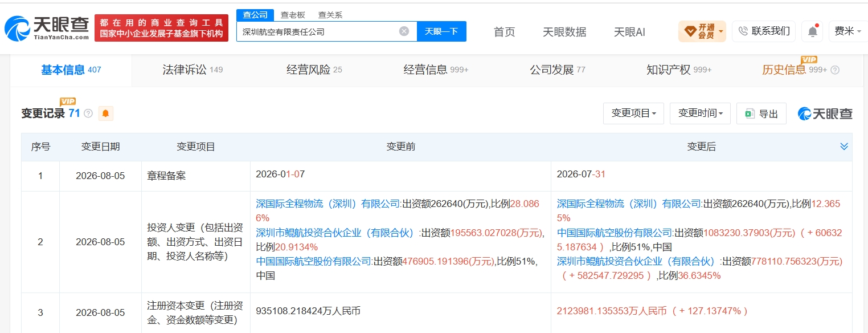
Task: Click the 天眼一下 search button
Action: [441, 31]
